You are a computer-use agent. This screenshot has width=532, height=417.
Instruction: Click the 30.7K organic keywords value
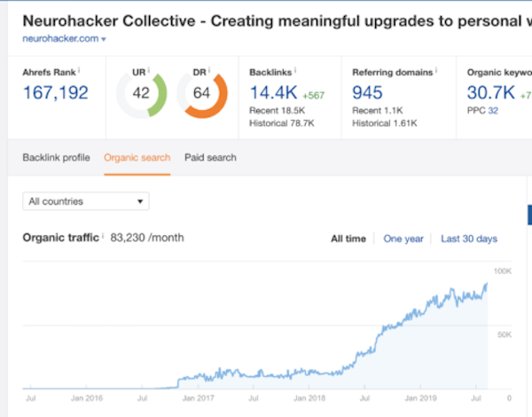(491, 92)
